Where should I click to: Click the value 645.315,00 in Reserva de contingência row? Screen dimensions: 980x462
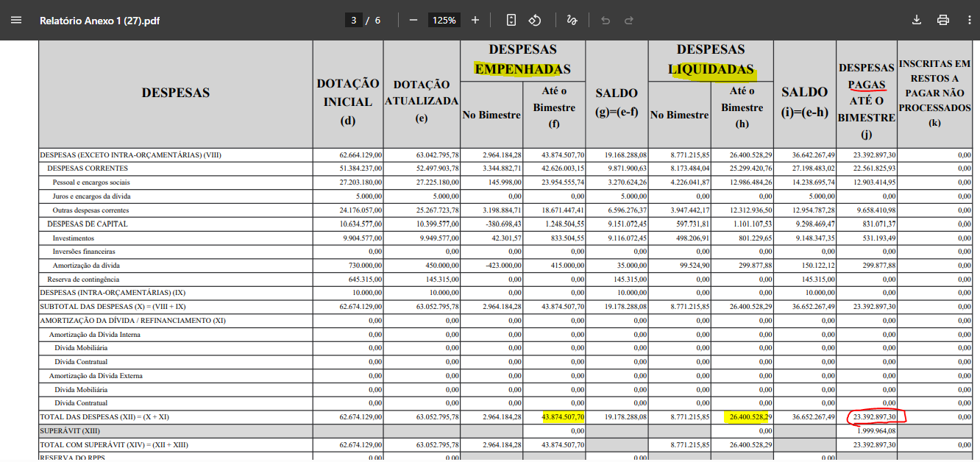pyautogui.click(x=366, y=280)
